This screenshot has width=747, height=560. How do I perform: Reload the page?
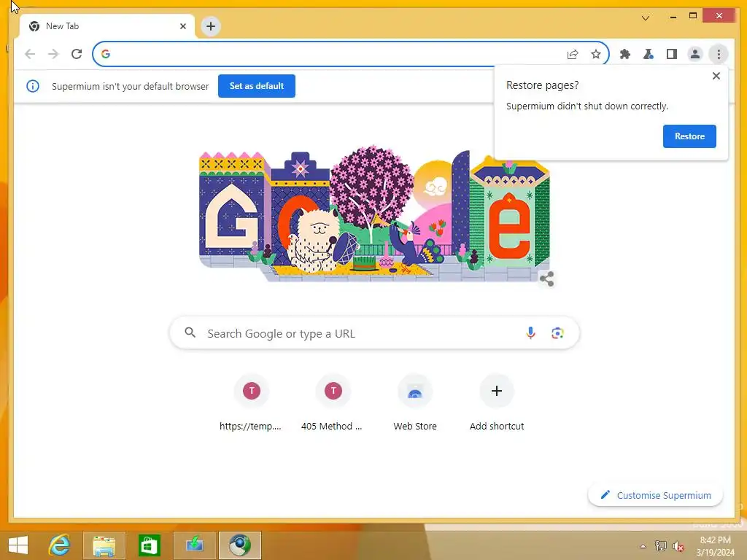pyautogui.click(x=77, y=54)
